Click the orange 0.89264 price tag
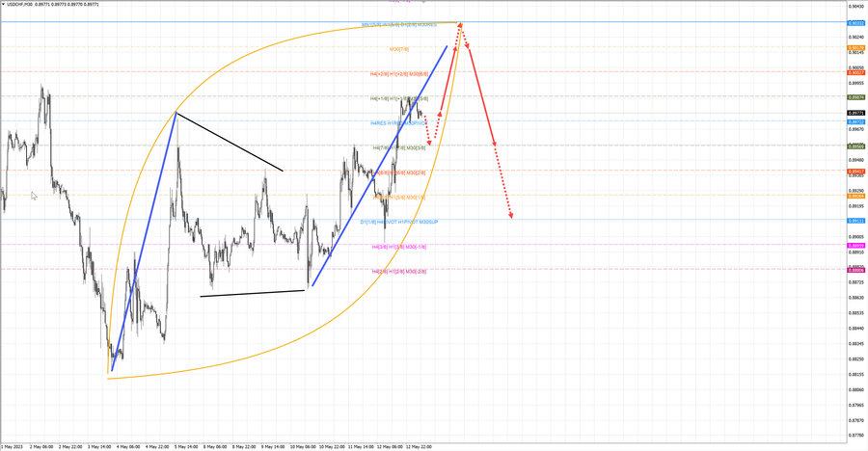Viewport: 868px width, 451px height. point(855,196)
